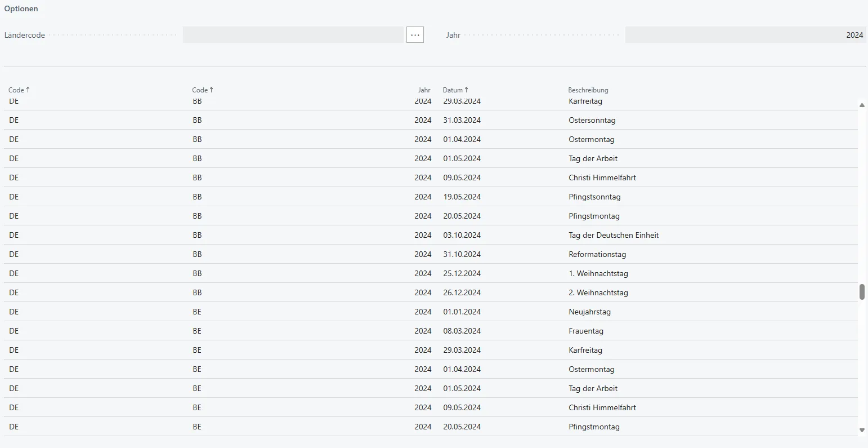
Task: Click the sort arrow on Datum header
Action: coord(467,90)
